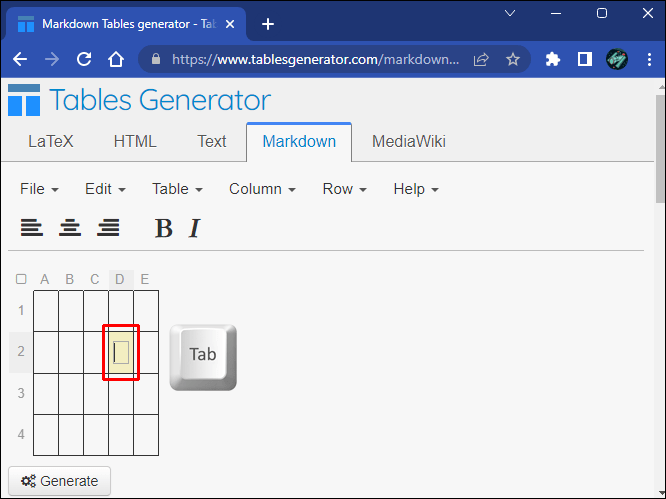Expand the Table dropdown menu
This screenshot has width=666, height=499.
coord(177,189)
